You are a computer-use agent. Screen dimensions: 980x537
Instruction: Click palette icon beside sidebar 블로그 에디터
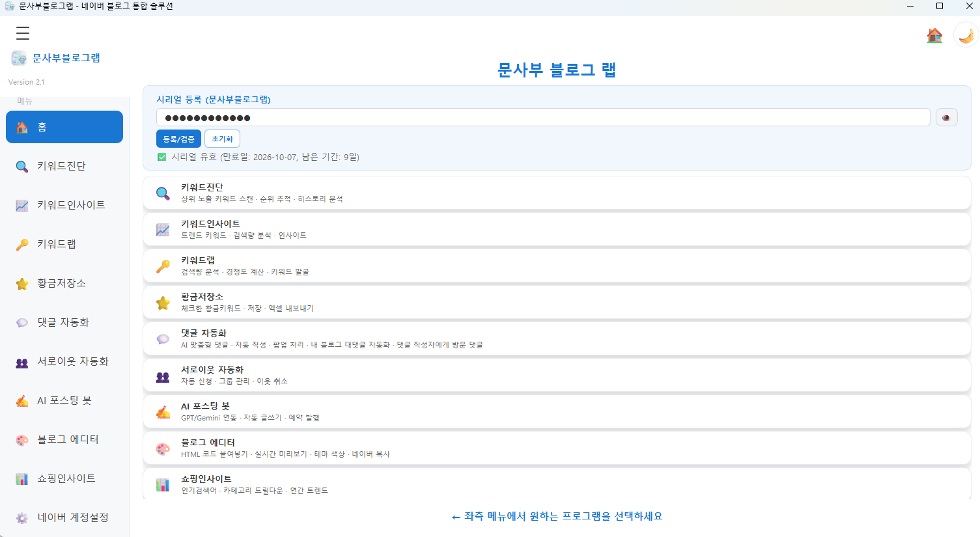coord(22,440)
